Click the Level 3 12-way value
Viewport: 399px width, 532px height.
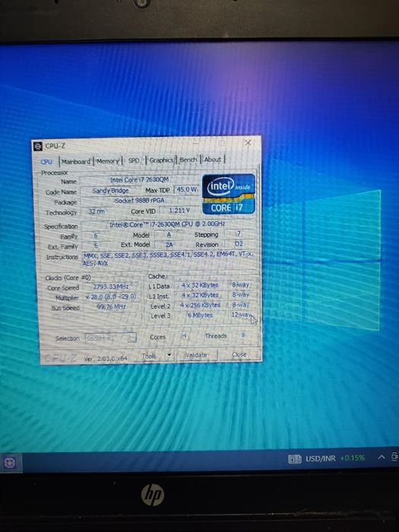(241, 315)
